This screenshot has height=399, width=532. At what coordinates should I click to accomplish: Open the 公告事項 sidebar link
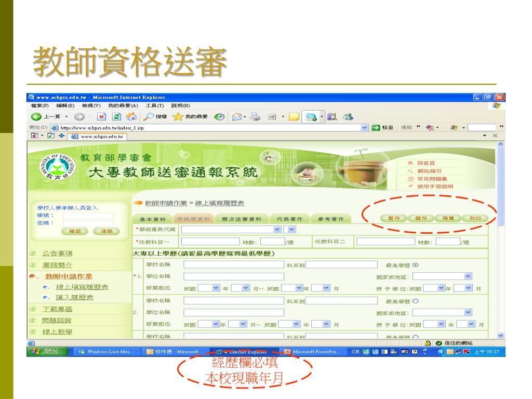[57, 254]
